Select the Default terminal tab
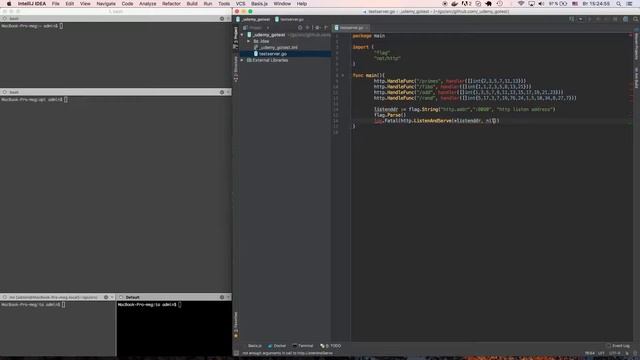 (132, 297)
